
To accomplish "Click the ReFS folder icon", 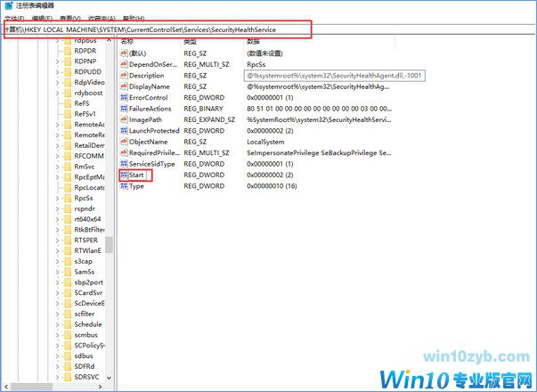I will point(68,103).
